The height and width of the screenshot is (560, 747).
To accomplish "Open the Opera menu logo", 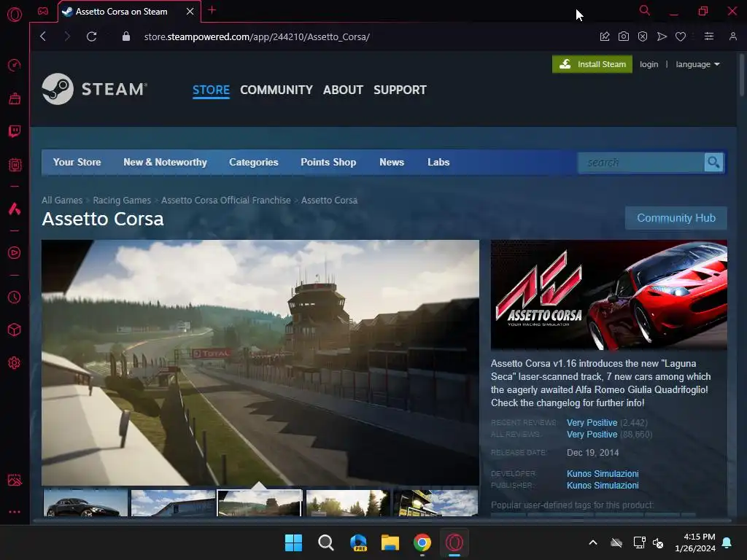I will pos(15,15).
